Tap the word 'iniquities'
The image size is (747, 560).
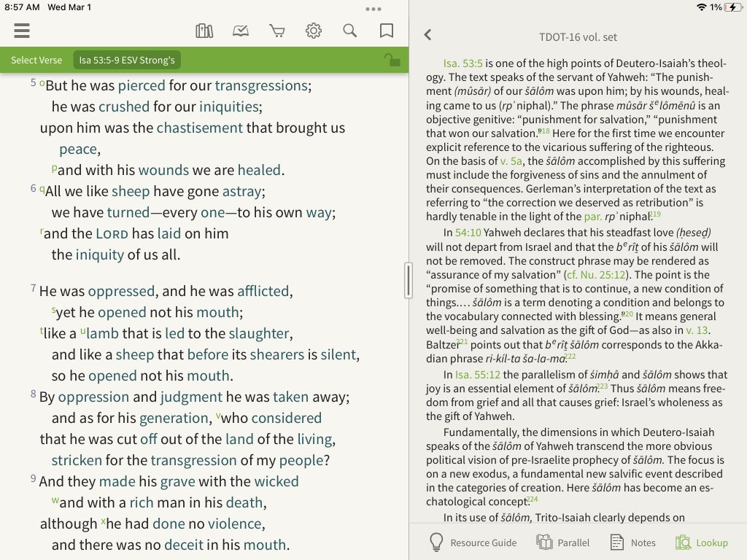(x=228, y=106)
